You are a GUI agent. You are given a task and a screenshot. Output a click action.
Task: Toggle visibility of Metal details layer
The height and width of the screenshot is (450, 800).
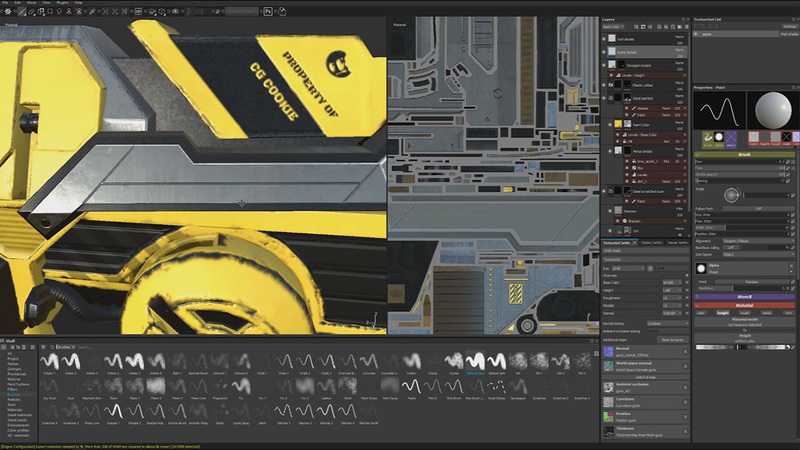click(x=610, y=151)
